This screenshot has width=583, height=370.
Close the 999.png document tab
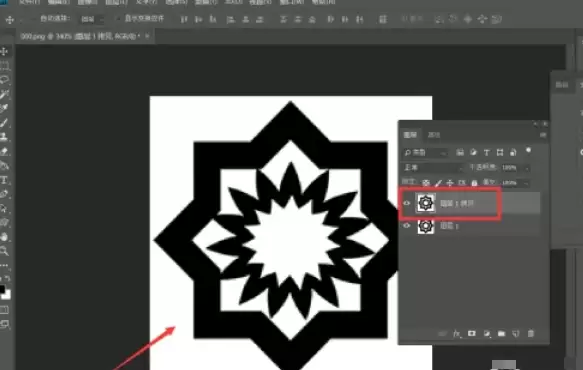click(147, 36)
